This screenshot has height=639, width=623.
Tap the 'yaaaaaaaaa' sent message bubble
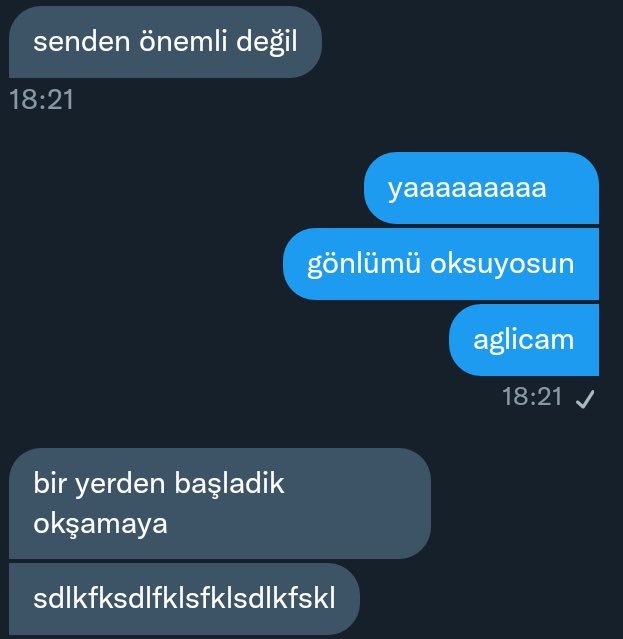pyautogui.click(x=481, y=188)
